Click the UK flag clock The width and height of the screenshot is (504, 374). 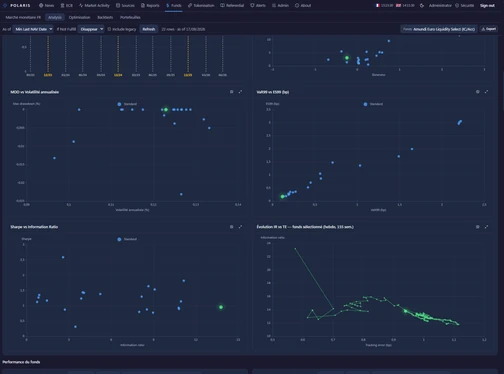(x=405, y=5)
